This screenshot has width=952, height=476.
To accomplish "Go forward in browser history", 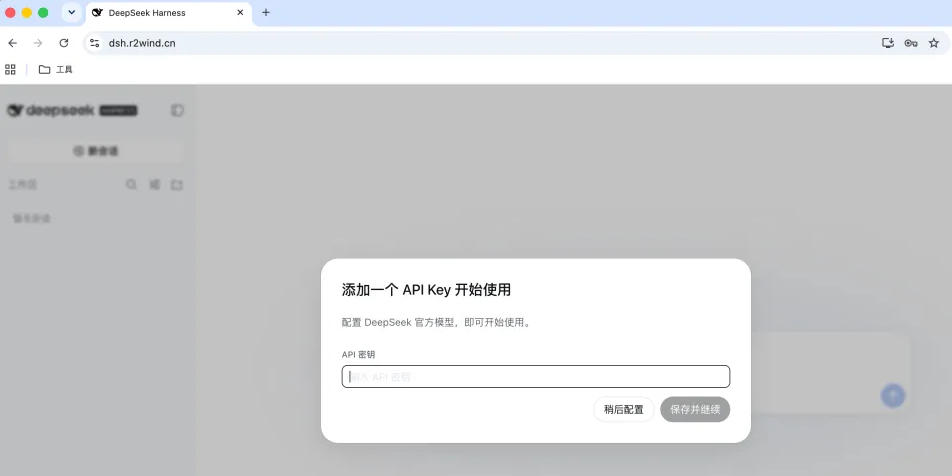I will click(x=38, y=43).
